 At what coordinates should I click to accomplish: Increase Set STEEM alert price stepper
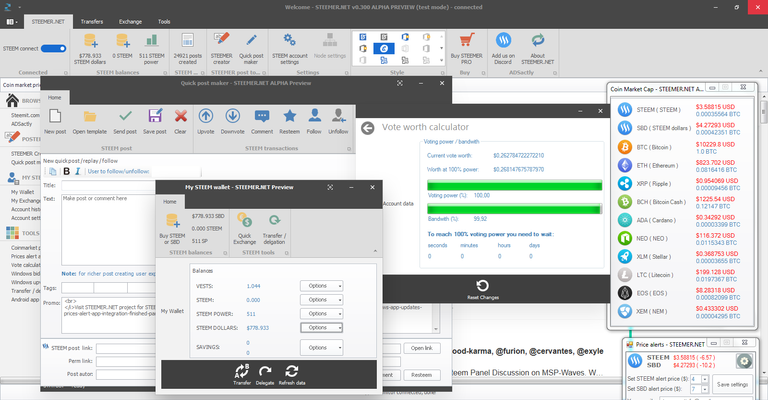click(705, 377)
